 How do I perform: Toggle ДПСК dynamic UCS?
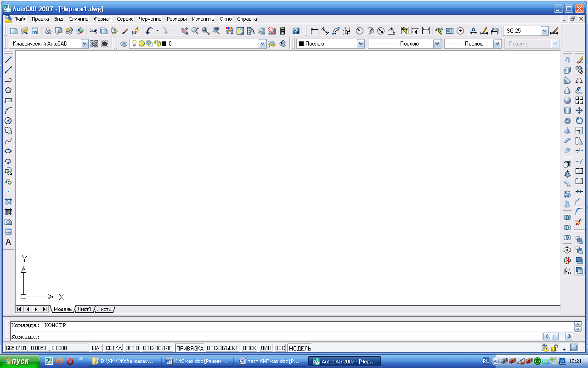click(249, 348)
